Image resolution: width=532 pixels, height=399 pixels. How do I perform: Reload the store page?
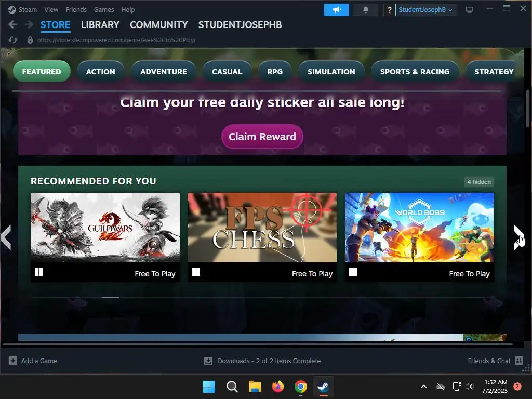[x=13, y=40]
